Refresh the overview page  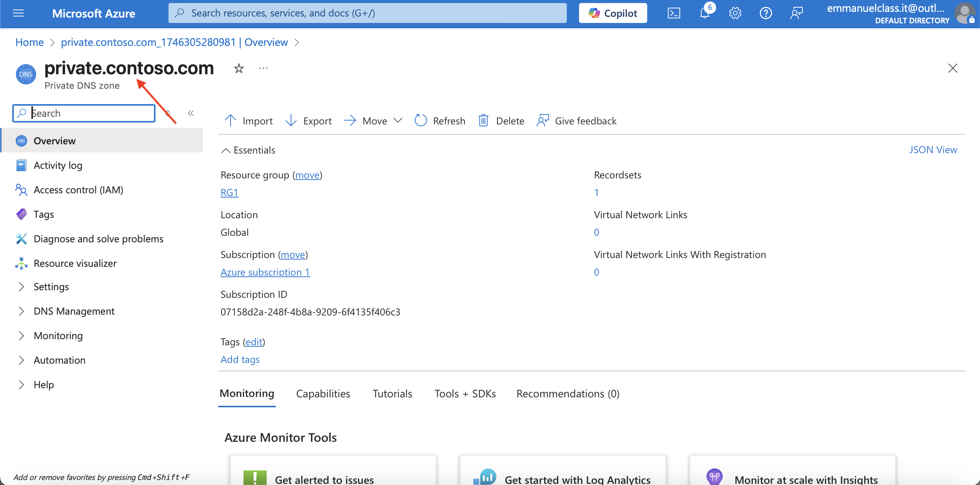[x=440, y=121]
